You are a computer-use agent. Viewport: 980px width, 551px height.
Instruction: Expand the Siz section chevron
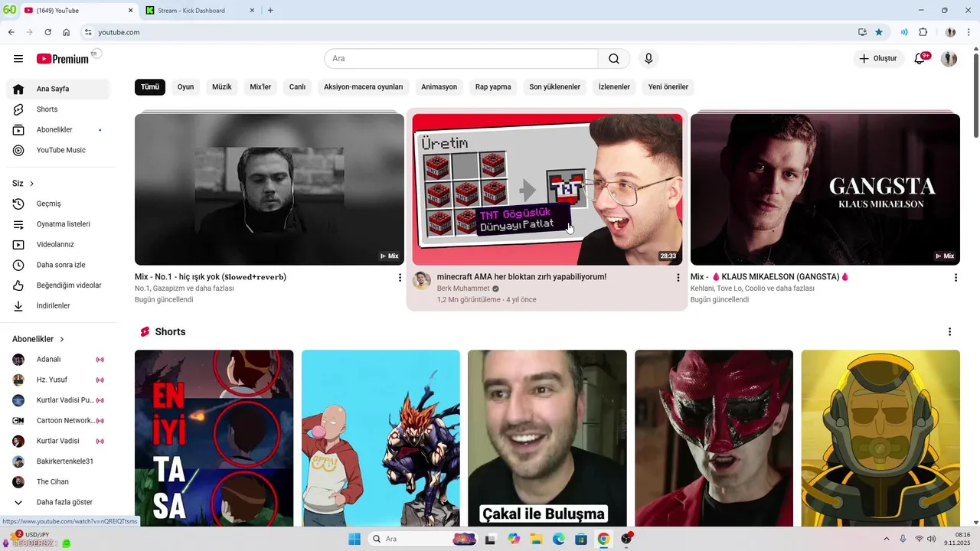32,184
